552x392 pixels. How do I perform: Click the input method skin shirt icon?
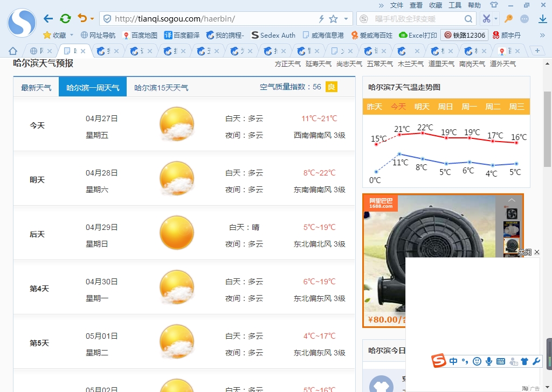tap(525, 361)
